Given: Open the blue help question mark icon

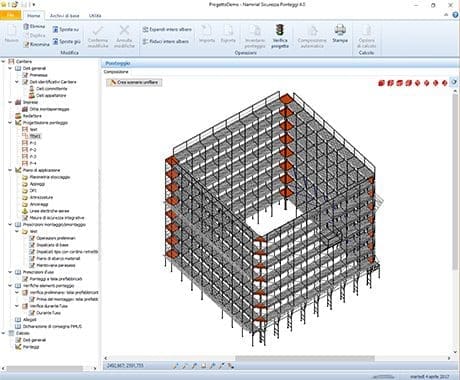Looking at the screenshot, I should [455, 15].
